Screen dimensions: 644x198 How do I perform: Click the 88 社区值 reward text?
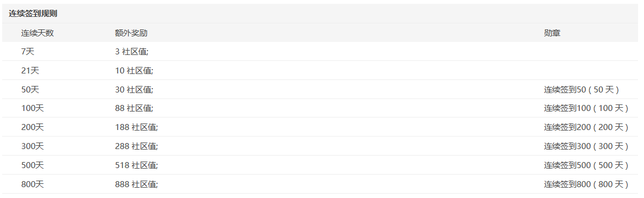pos(134,108)
